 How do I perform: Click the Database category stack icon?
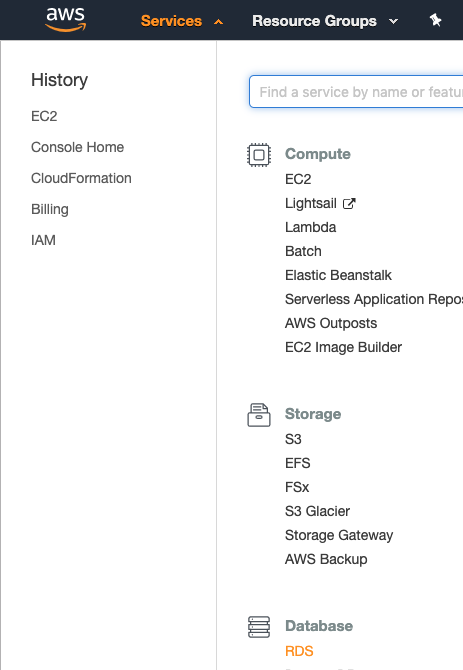pyautogui.click(x=259, y=627)
